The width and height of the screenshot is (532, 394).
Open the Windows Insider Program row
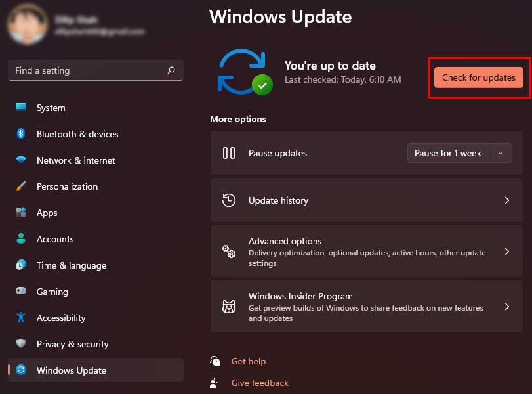(367, 307)
